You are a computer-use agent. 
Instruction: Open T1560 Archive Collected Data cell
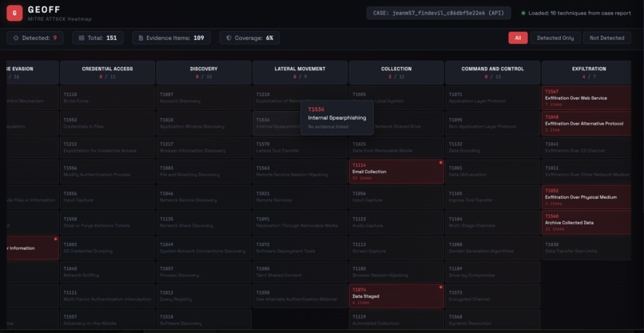(x=586, y=222)
